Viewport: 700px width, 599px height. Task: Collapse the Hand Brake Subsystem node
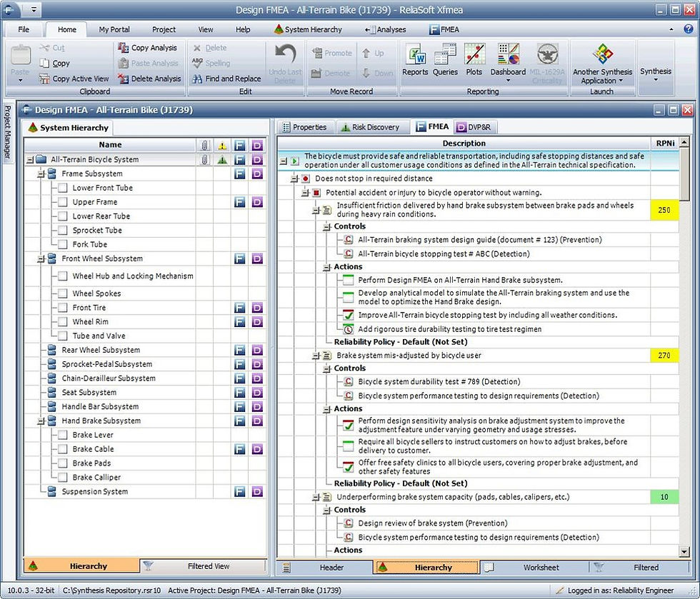[x=41, y=421]
